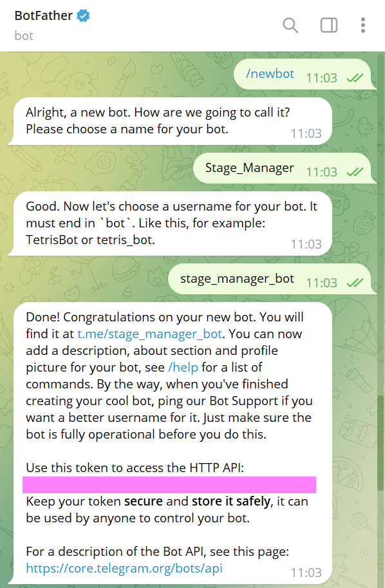This screenshot has height=588, width=385.
Task: Click read checkmarks on Stage_Manager message
Action: click(355, 172)
